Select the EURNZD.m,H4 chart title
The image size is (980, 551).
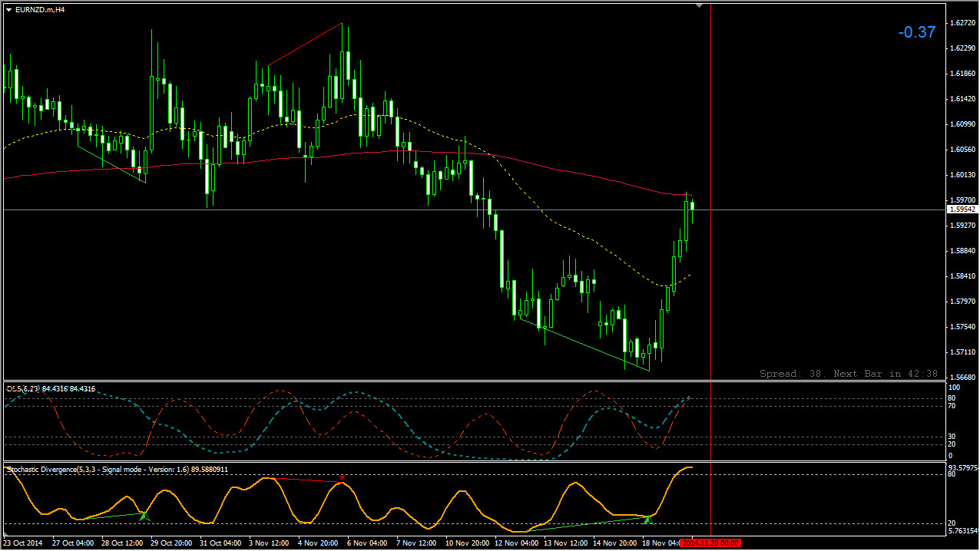coord(40,10)
